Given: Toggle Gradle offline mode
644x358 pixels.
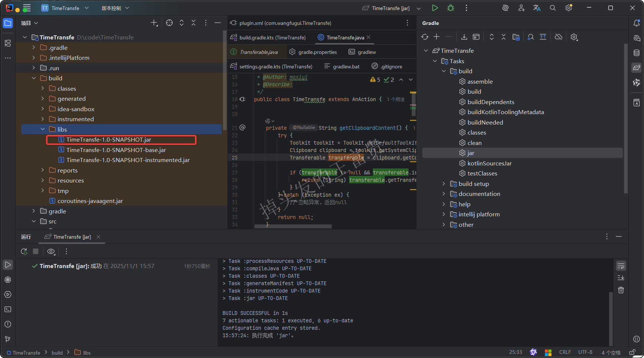Looking at the screenshot, I should click(559, 37).
